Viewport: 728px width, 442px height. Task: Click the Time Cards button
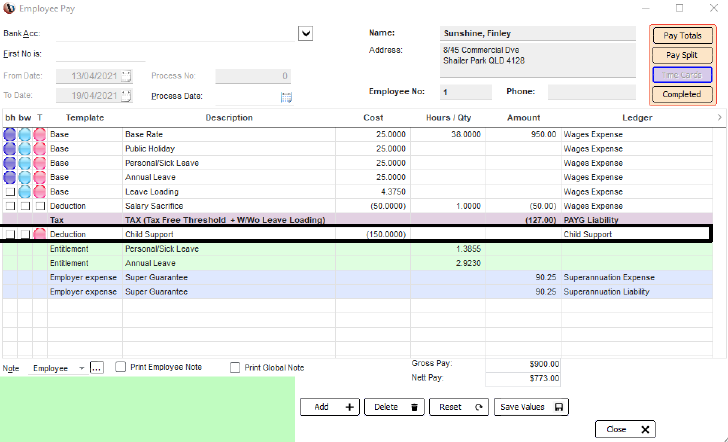click(x=682, y=75)
